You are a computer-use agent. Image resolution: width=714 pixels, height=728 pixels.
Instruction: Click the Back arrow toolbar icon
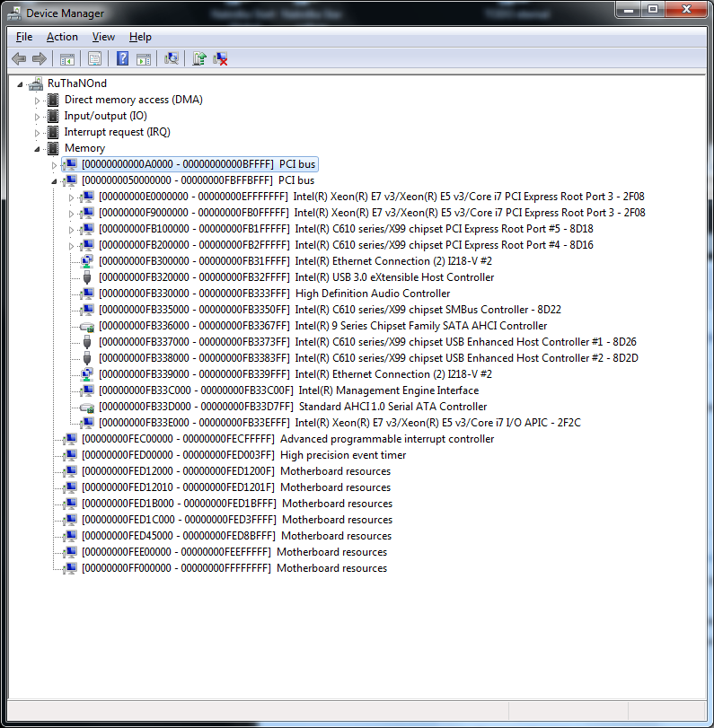point(19,58)
